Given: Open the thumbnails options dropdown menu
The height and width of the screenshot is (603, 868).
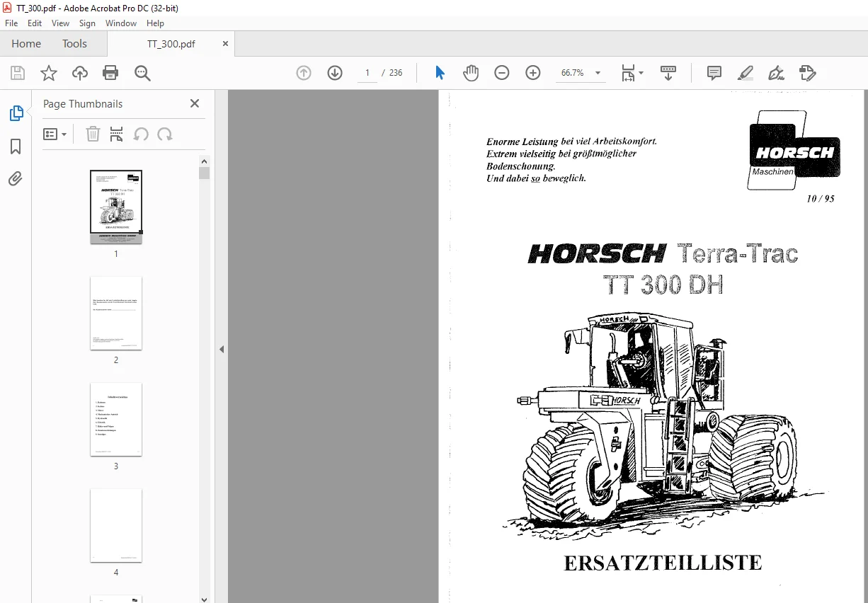Looking at the screenshot, I should [55, 134].
